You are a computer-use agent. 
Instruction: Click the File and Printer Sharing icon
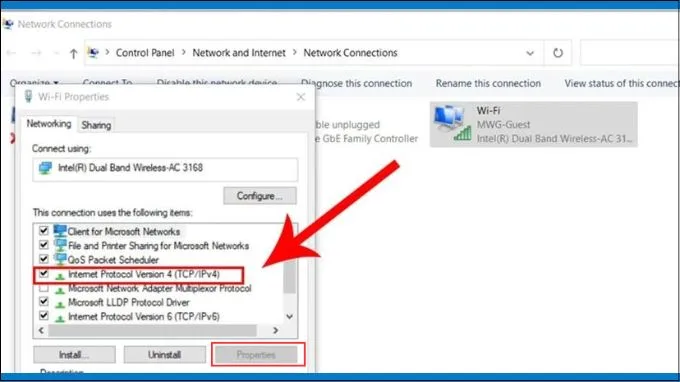click(x=60, y=245)
